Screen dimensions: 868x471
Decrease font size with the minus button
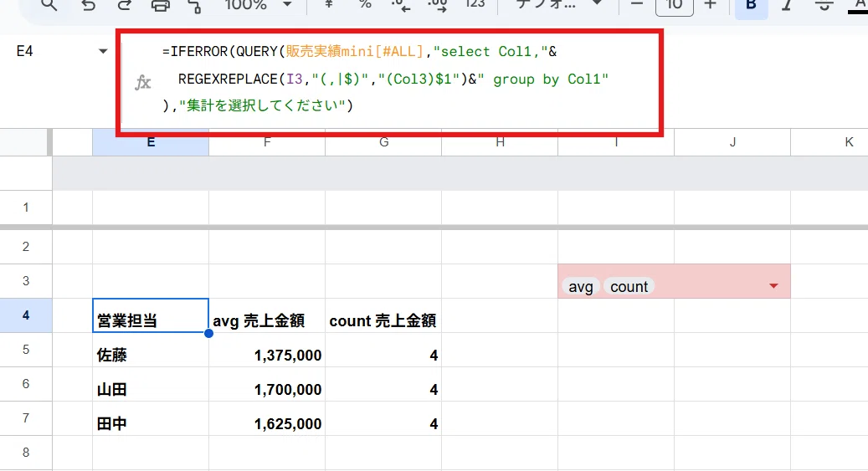(x=637, y=4)
